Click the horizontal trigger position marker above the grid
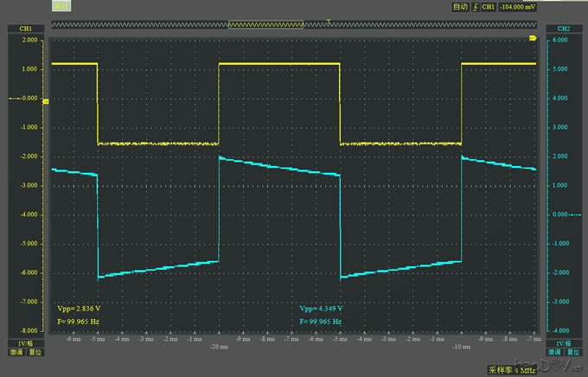This screenshot has width=588, height=377. (328, 20)
